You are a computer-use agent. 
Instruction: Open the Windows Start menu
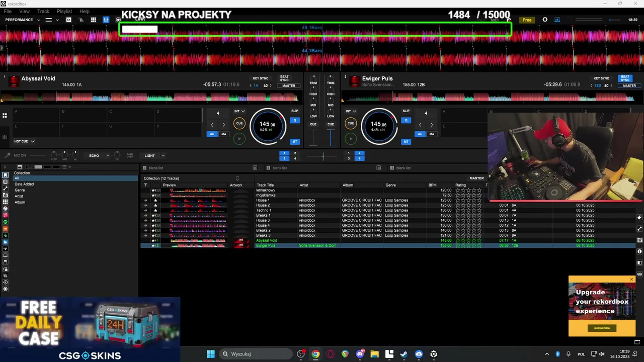tap(211, 354)
